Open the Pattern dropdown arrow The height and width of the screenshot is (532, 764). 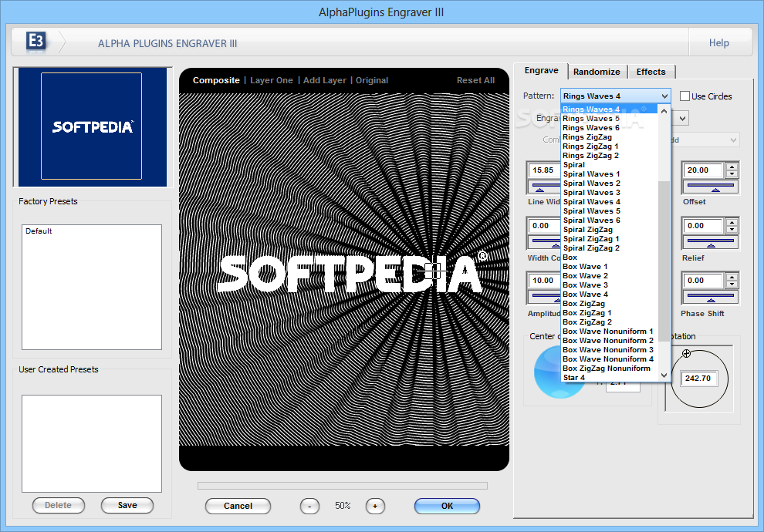[664, 96]
